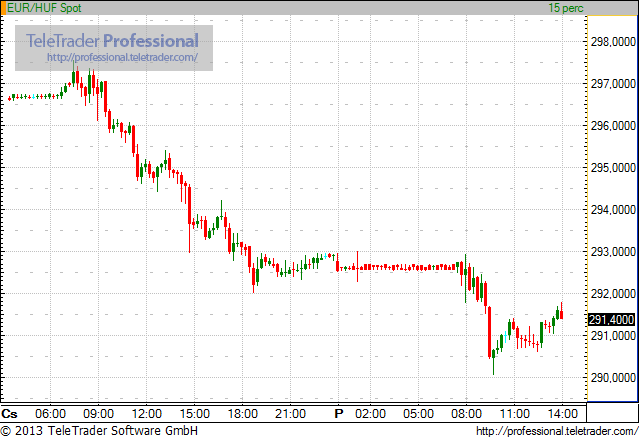
Task: Click the Cs day label on time axis
Action: click(9, 414)
